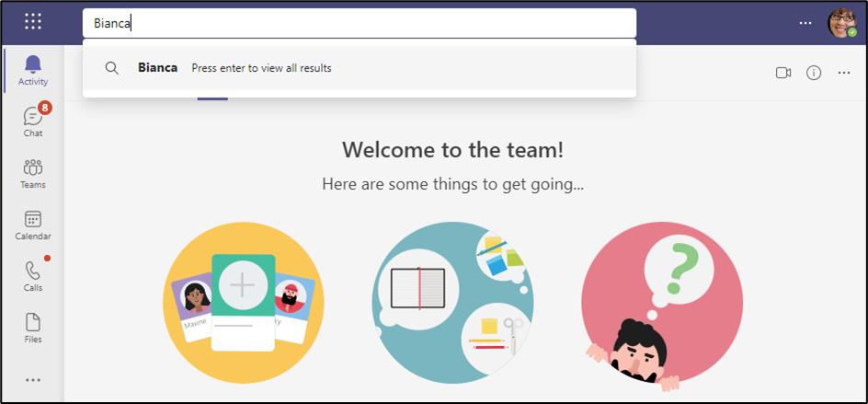Open the profile picture menu
This screenshot has height=404, width=868.
click(x=842, y=23)
